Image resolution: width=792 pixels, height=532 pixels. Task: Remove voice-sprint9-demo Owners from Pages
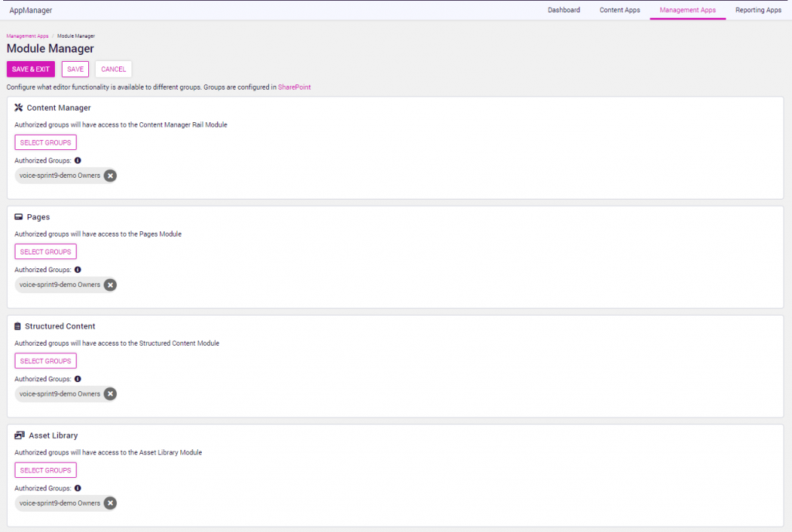pyautogui.click(x=110, y=285)
